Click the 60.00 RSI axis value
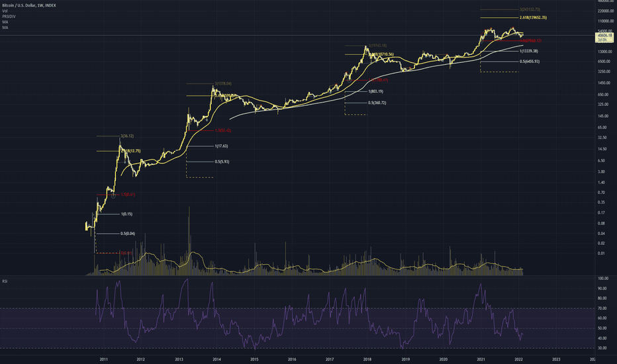 click(602, 318)
